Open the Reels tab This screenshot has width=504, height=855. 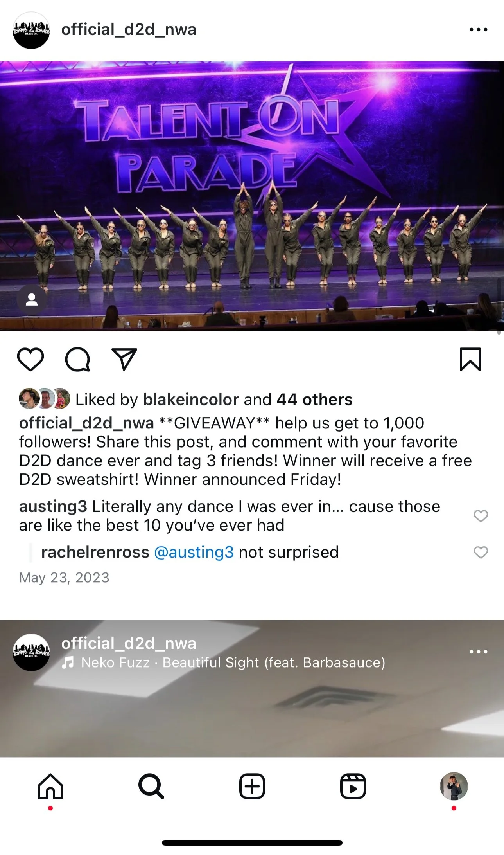(x=353, y=786)
